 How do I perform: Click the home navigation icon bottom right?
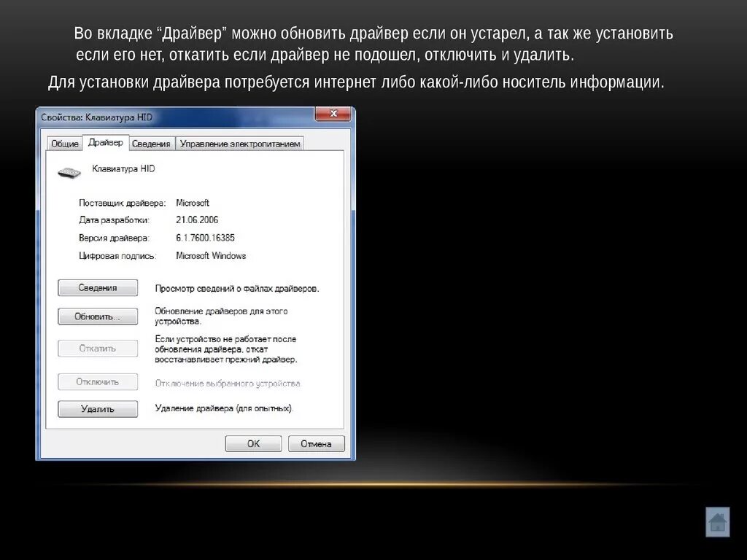(717, 521)
